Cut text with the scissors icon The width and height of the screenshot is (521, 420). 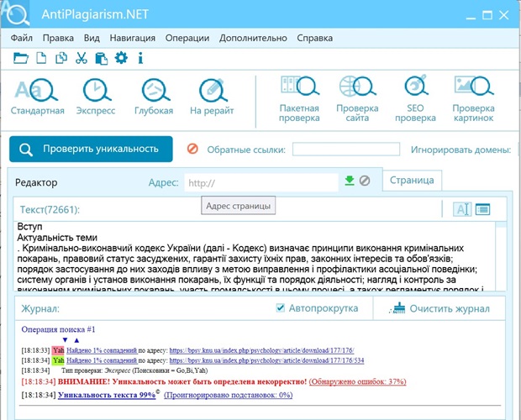coord(82,58)
